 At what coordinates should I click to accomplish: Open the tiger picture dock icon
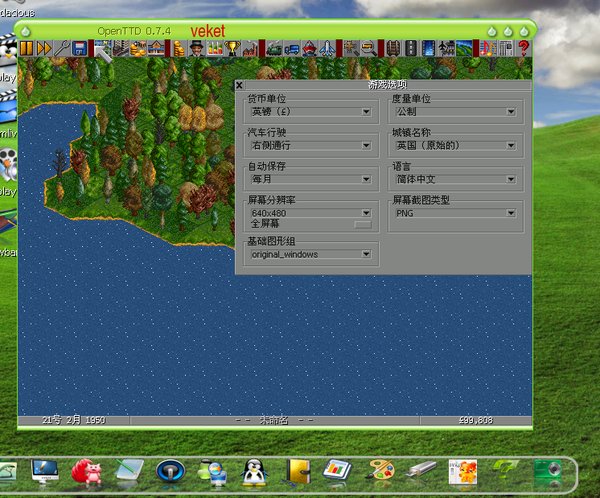[x=463, y=472]
